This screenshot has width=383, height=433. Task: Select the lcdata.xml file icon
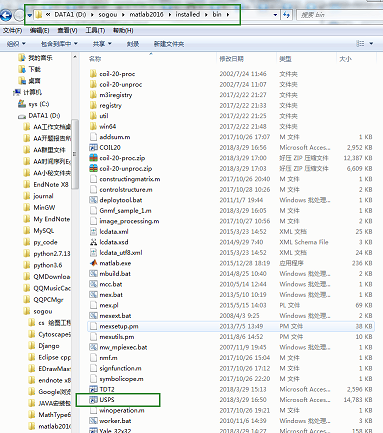pyautogui.click(x=93, y=231)
